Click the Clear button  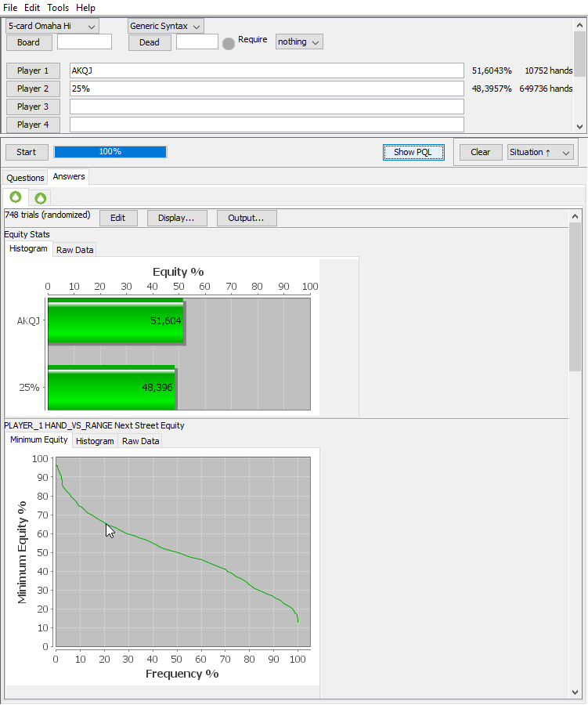coord(480,152)
